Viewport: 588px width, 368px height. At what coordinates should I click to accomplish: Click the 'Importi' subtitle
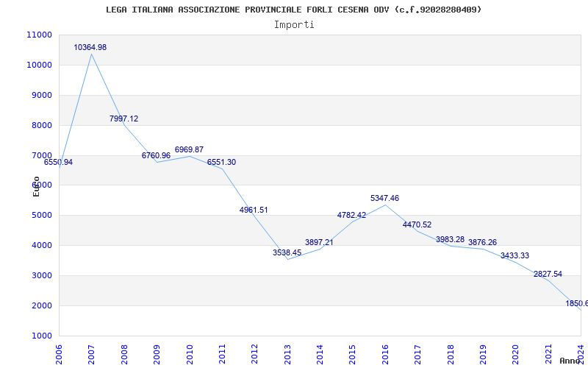(294, 25)
